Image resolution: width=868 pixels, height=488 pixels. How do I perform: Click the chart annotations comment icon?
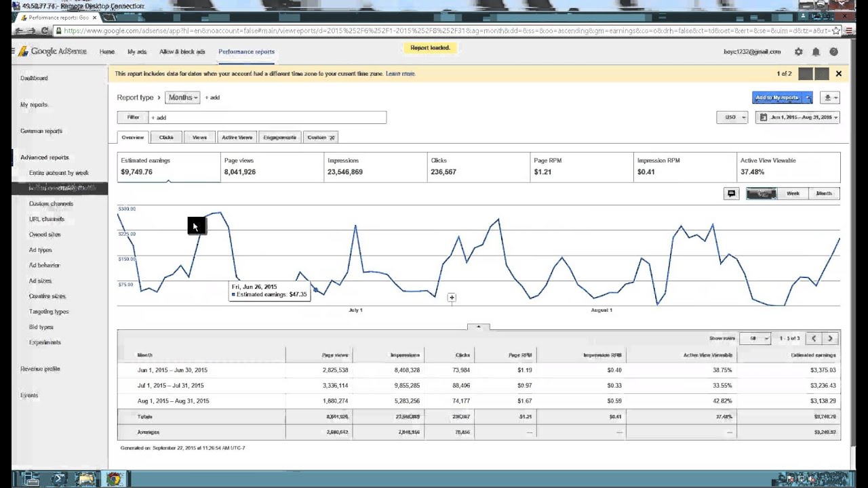tap(731, 194)
